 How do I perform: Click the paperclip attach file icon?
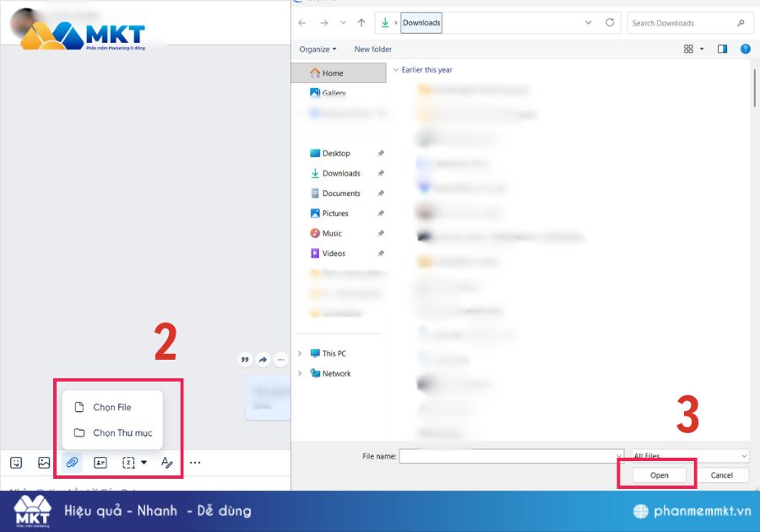[x=73, y=463]
